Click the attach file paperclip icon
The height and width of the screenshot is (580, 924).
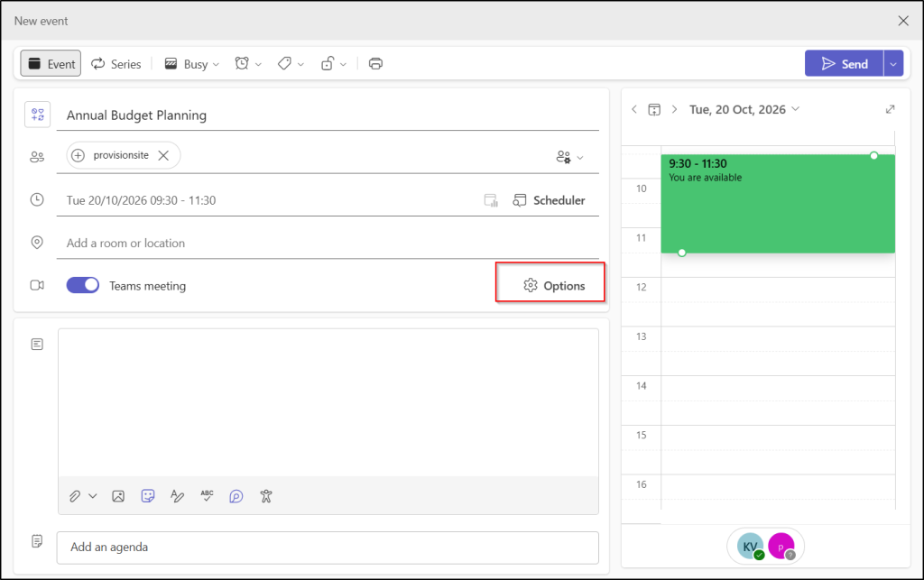click(x=75, y=496)
